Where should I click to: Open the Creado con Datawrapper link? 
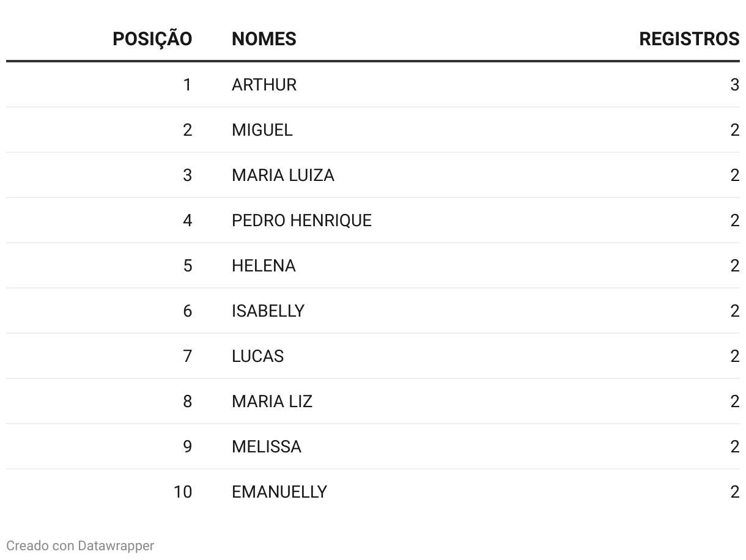coord(80,545)
